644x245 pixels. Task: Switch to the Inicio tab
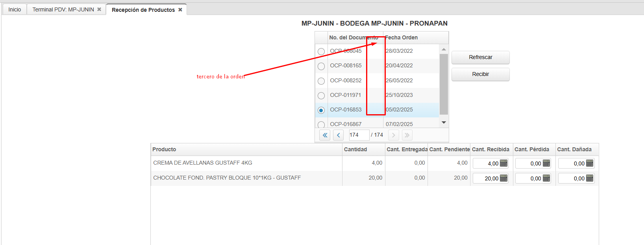[x=15, y=9]
